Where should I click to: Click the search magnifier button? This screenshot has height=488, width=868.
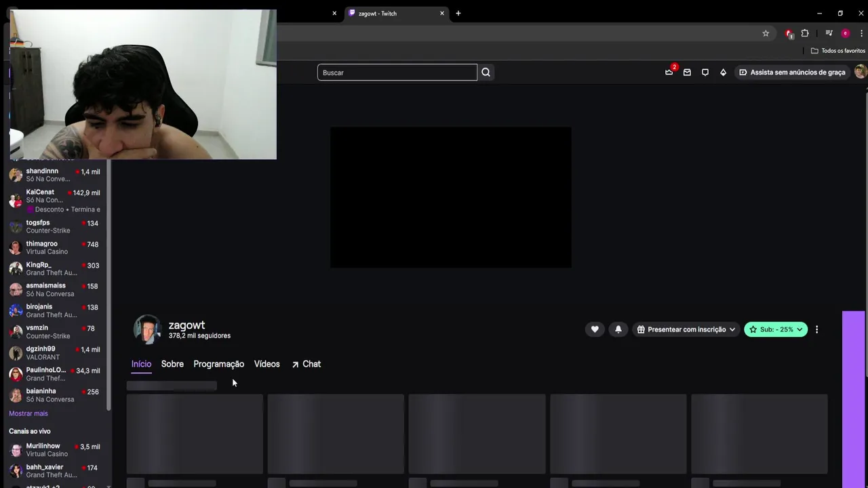pyautogui.click(x=486, y=73)
